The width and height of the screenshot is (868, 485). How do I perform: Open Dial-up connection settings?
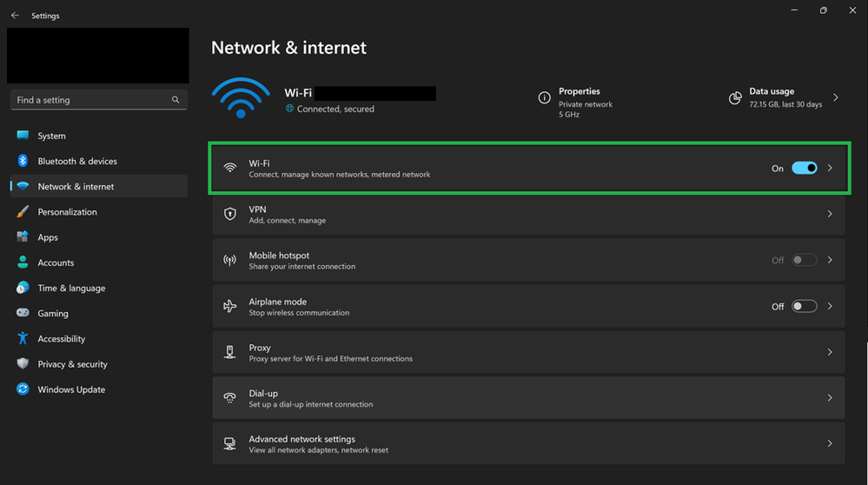point(521,398)
